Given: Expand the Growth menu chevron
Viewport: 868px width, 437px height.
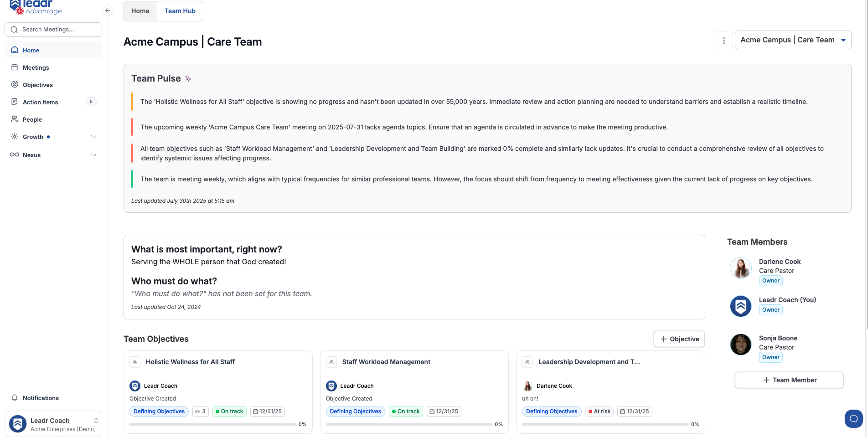Looking at the screenshot, I should (x=93, y=137).
